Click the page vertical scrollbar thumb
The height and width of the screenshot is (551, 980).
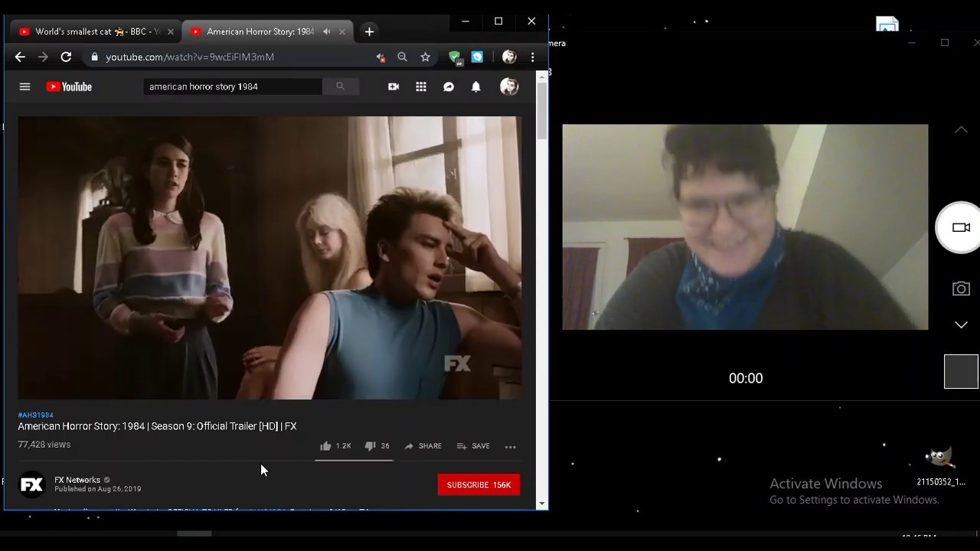542,109
